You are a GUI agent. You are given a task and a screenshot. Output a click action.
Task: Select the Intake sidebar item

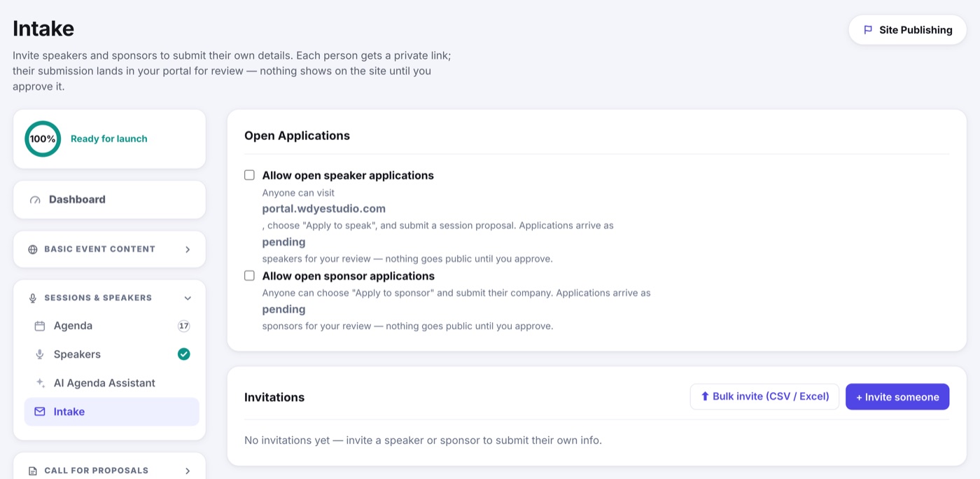[112, 412]
